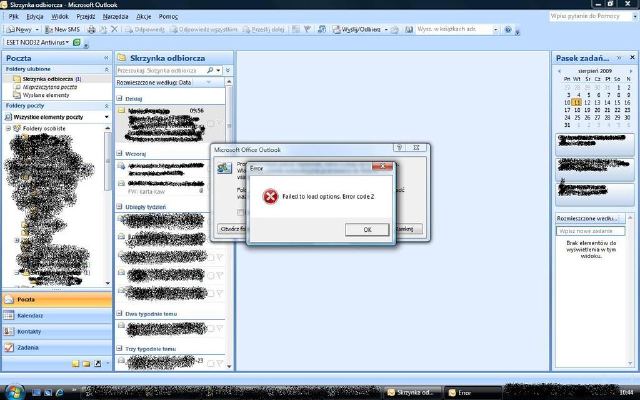Open the Narzedzia menu

click(115, 17)
